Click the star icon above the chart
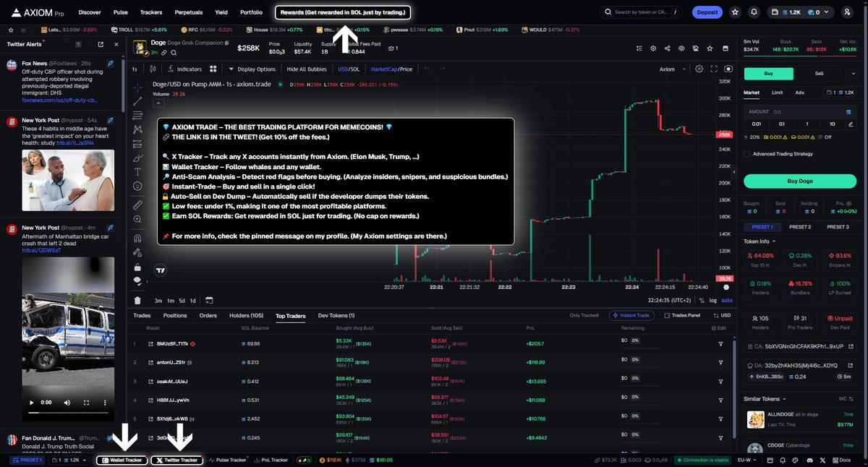Image resolution: width=868 pixels, height=467 pixels. (x=709, y=48)
